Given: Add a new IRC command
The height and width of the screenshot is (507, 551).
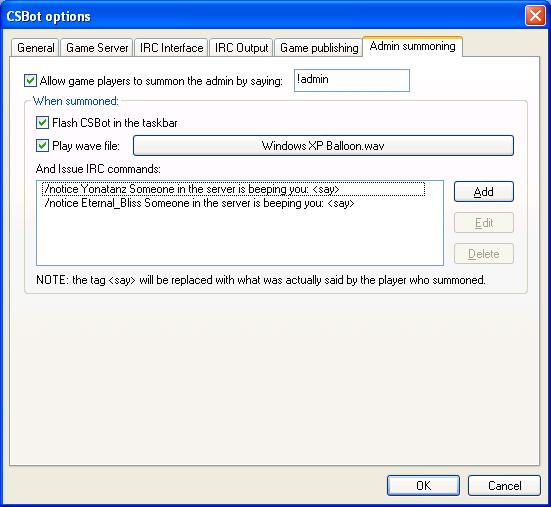Looking at the screenshot, I should point(484,191).
